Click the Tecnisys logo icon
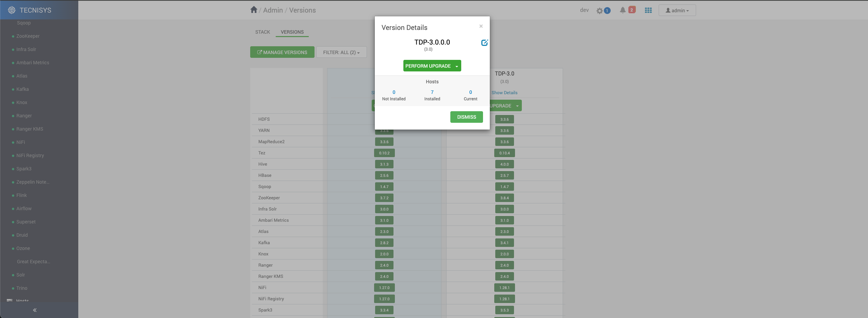 click(12, 10)
